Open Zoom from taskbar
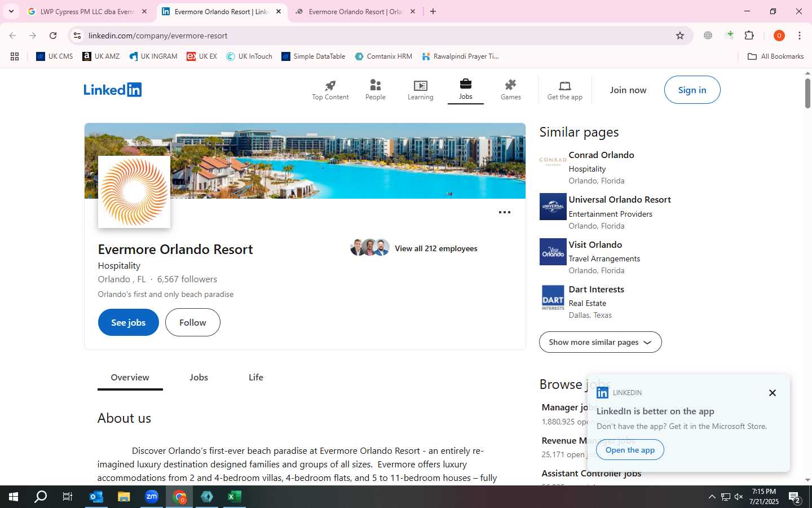The image size is (812, 508). 152,497
